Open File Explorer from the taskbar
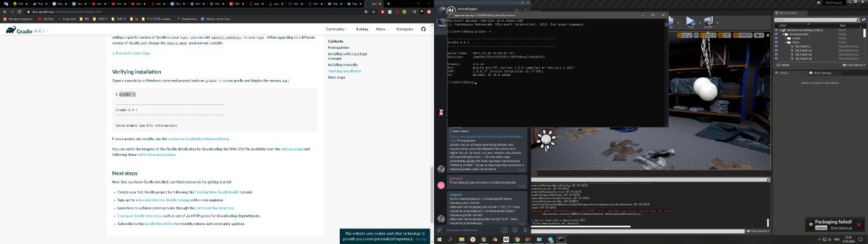 tap(462, 239)
